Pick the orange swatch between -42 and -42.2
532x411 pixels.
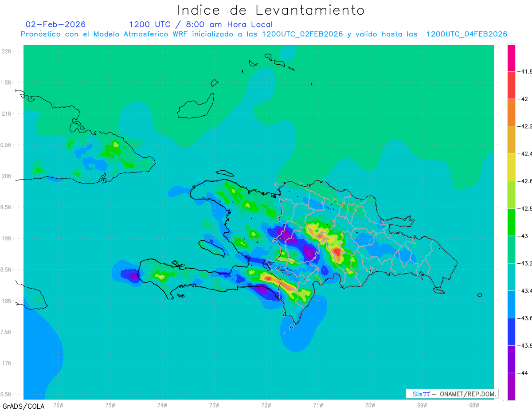[x=511, y=113]
